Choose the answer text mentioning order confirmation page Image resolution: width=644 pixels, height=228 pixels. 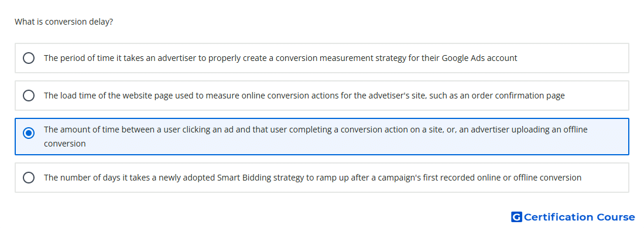coord(304,96)
